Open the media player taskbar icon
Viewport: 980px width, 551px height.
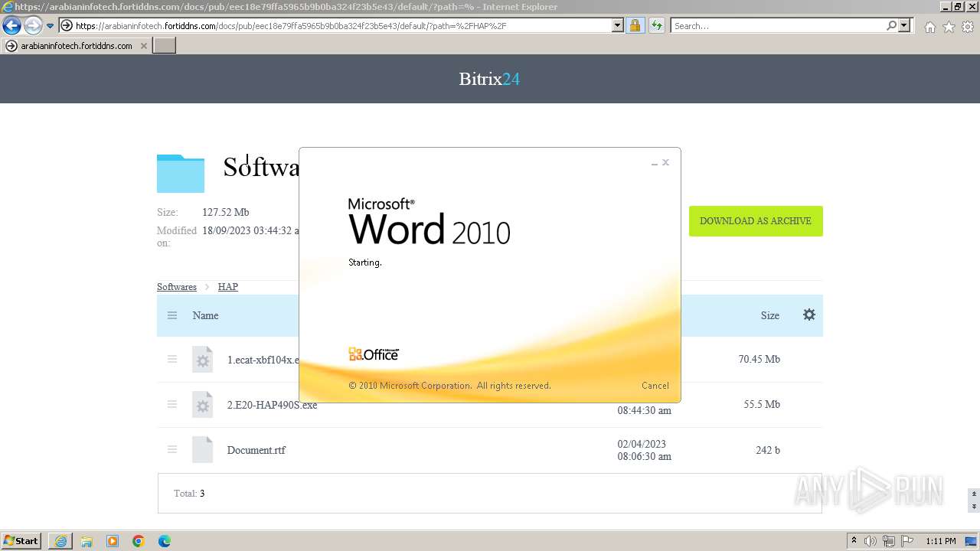tap(113, 541)
